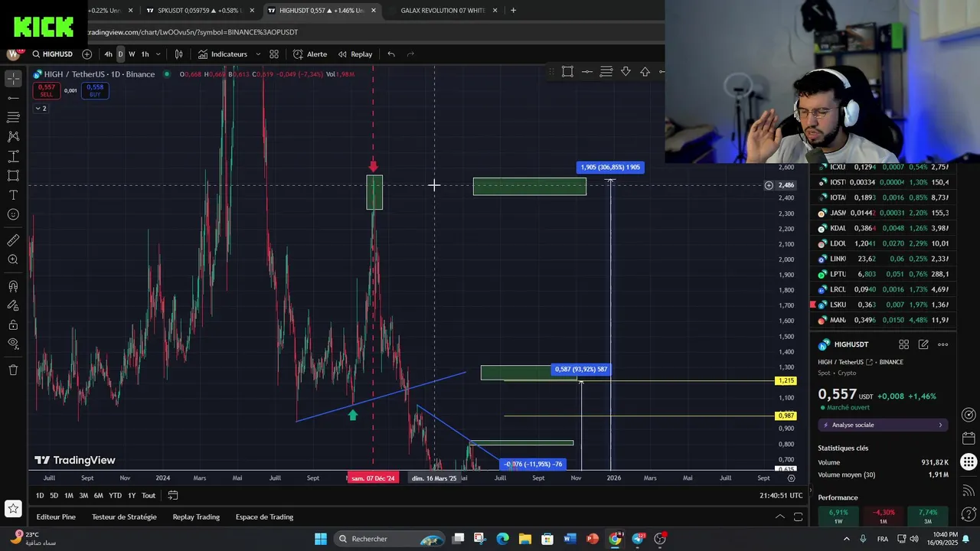This screenshot has width=980, height=551.
Task: Open the symbol notes edit icon
Action: tap(923, 344)
